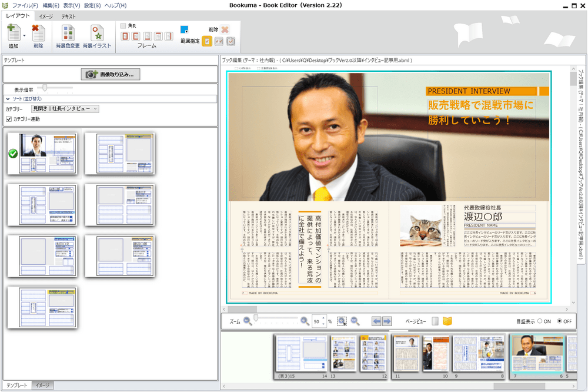Uncheck the カテゴリー連動 checkbox

(x=8, y=119)
